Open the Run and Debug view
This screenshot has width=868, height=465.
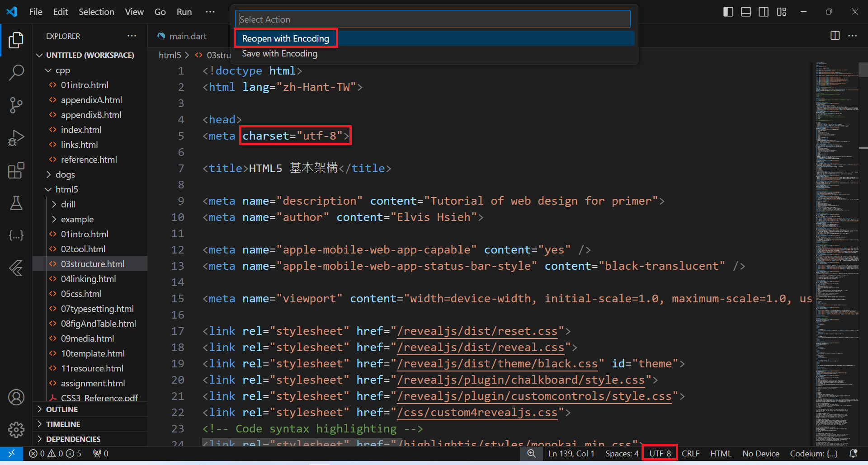click(16, 137)
